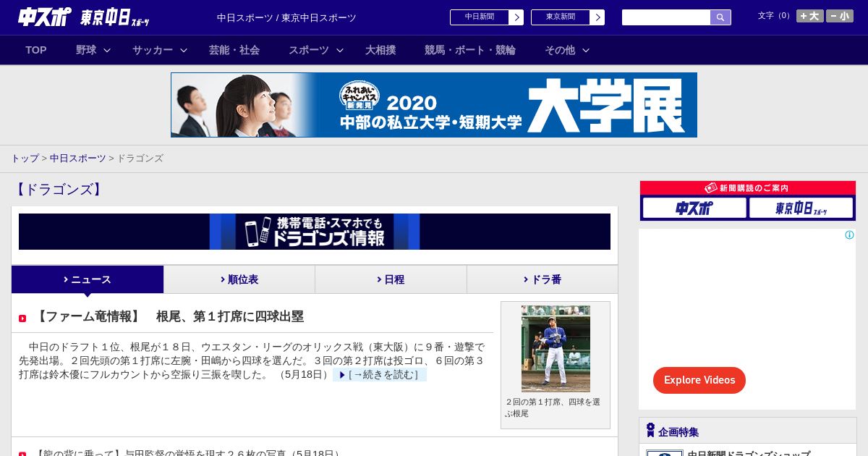
Task: Click the 東京中日スポーツ logo in header
Action: 115,17
